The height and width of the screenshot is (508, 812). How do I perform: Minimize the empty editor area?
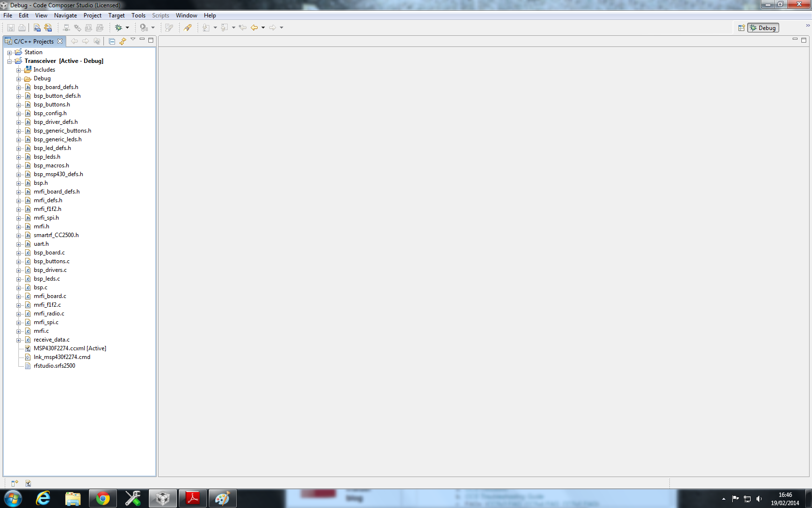[x=795, y=39]
